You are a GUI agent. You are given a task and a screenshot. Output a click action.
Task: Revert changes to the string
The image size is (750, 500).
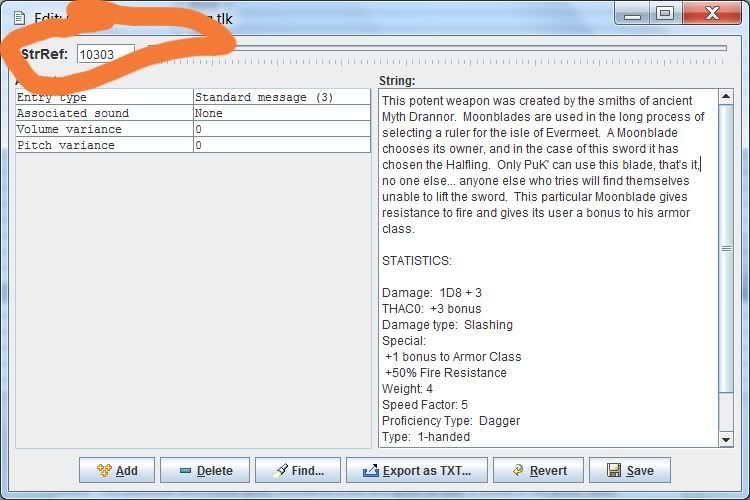pyautogui.click(x=538, y=470)
